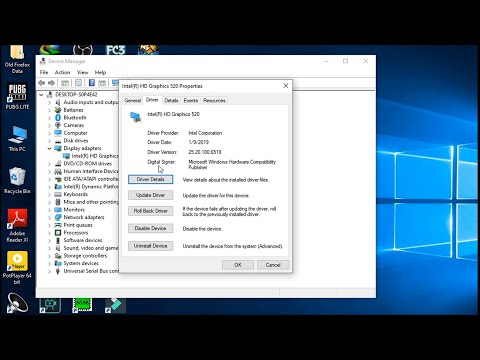Screen dimensions: 480x360
Task: Click the Disable Device button
Action: pyautogui.click(x=150, y=228)
